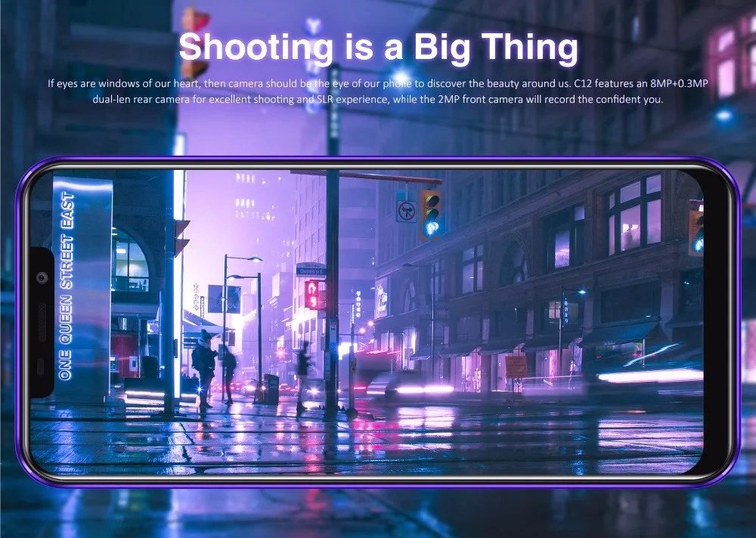Click the line starting 'dual-len rear camera'

[x=378, y=99]
